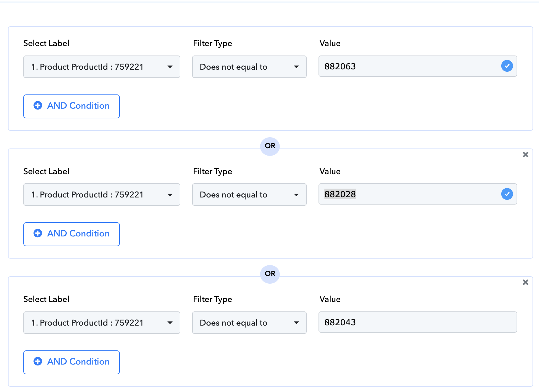Viewport: 539px width, 392px height.
Task: Click the OR badge above the 882043 filter group
Action: tap(270, 274)
